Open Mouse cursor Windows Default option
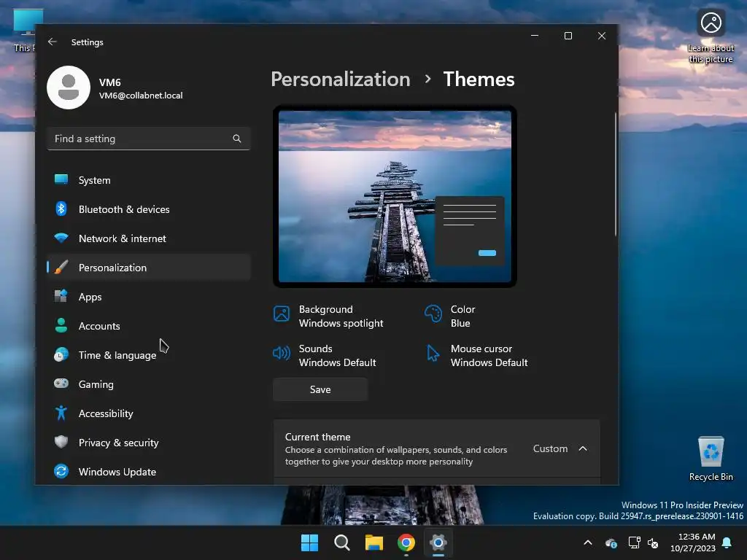The image size is (747, 560). 476,356
